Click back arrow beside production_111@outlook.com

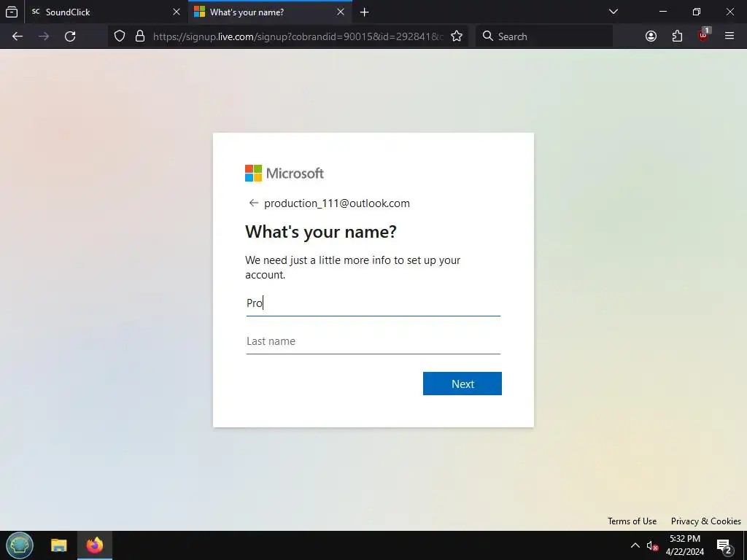click(x=253, y=203)
